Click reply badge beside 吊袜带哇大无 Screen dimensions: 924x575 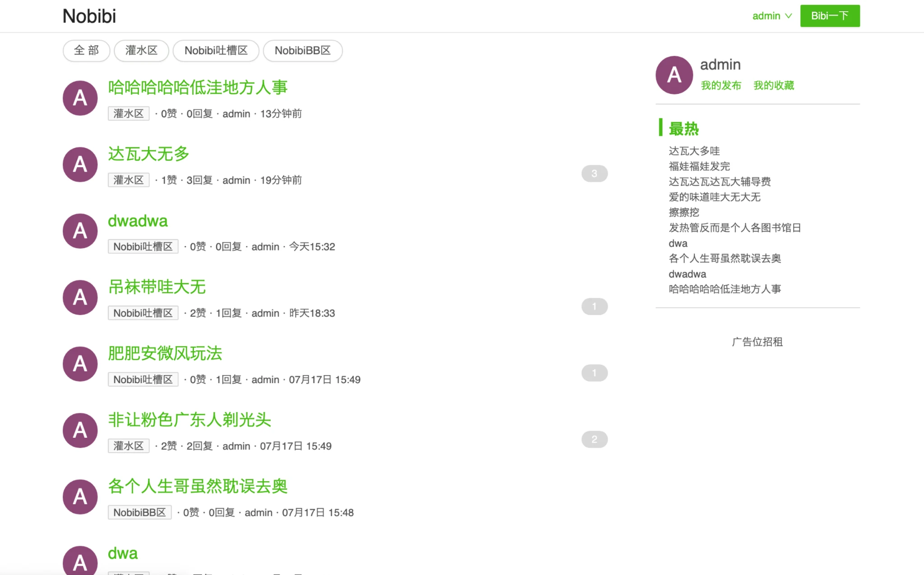(594, 306)
